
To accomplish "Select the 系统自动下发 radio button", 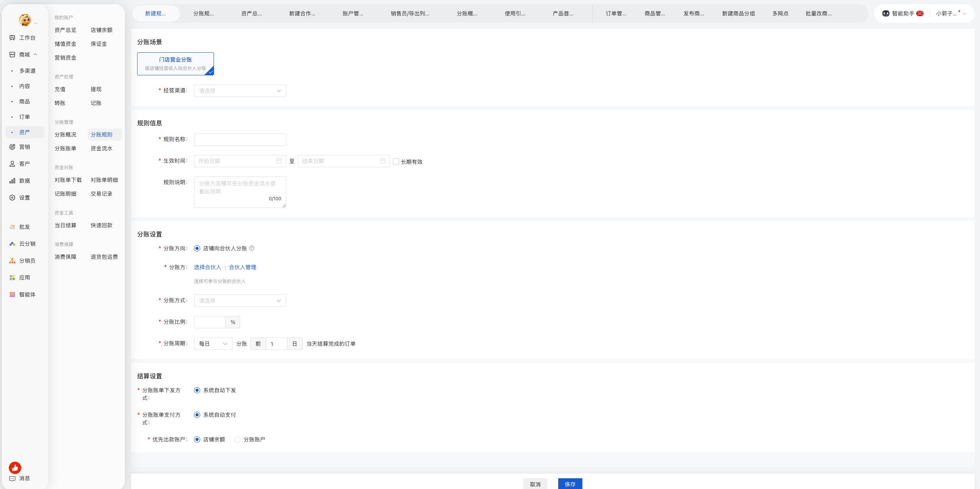I will point(197,390).
